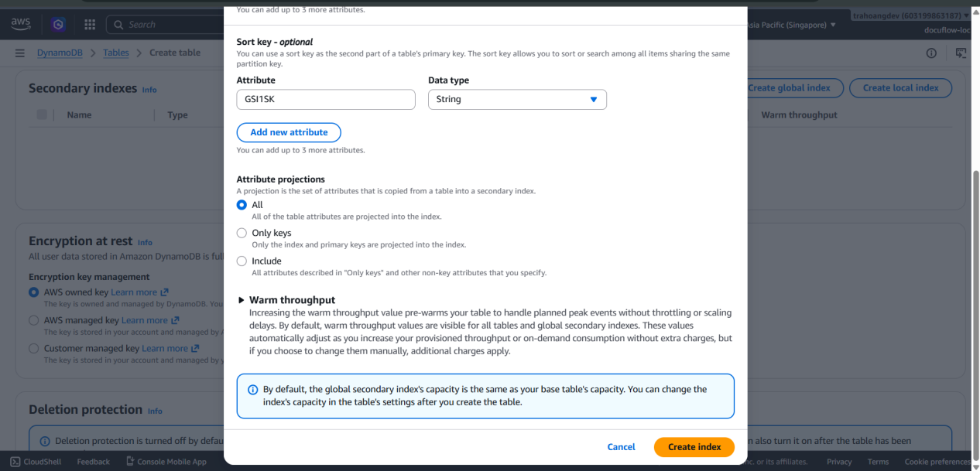Click the GSI1SK sort key attribute field

tap(326, 100)
